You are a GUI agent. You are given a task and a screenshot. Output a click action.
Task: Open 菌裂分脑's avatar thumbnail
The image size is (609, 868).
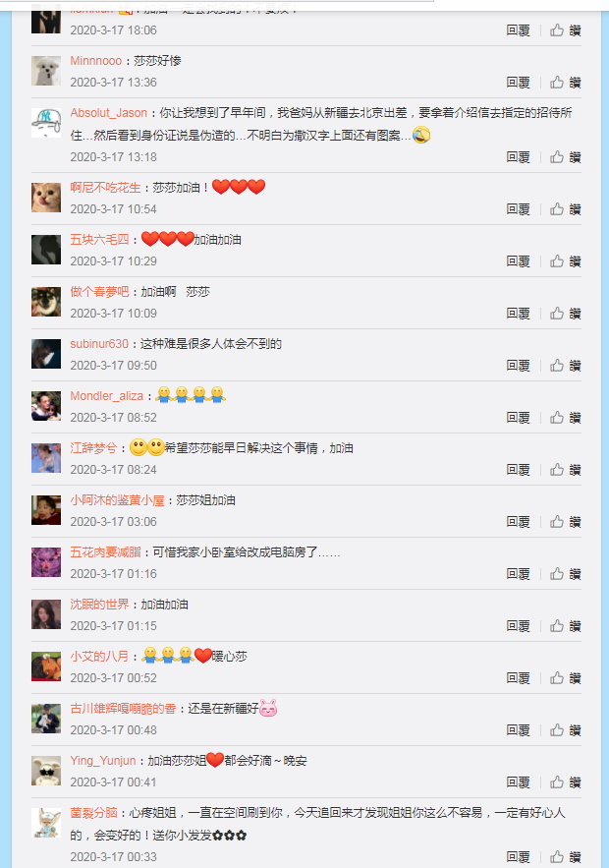[x=46, y=823]
